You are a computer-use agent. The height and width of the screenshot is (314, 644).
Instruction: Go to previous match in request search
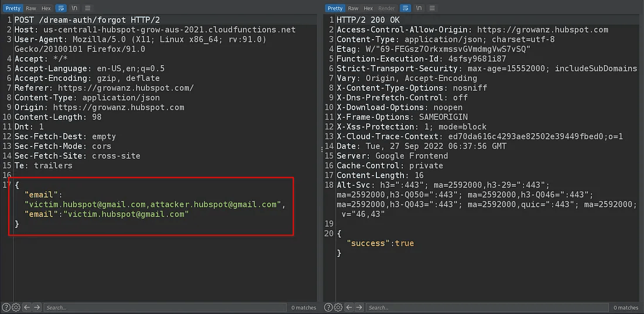(27, 308)
